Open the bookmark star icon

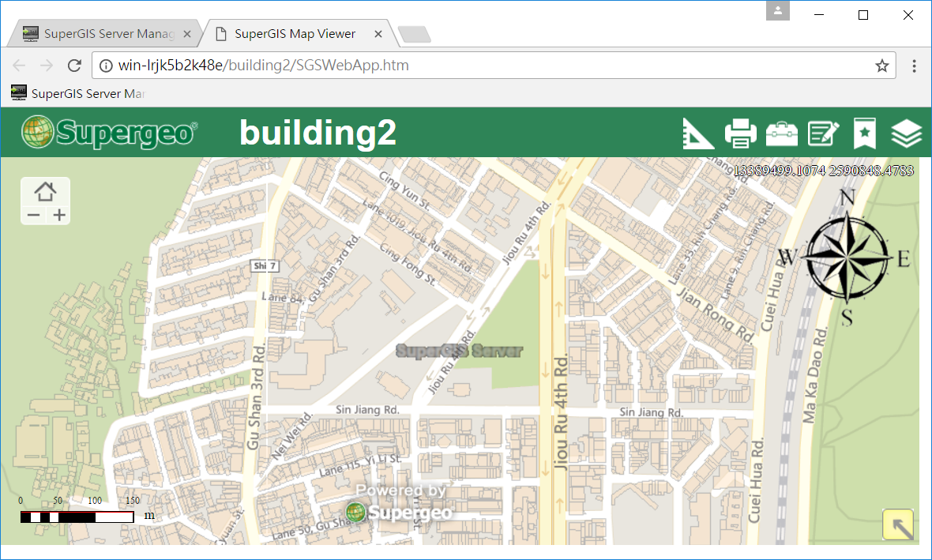[864, 133]
